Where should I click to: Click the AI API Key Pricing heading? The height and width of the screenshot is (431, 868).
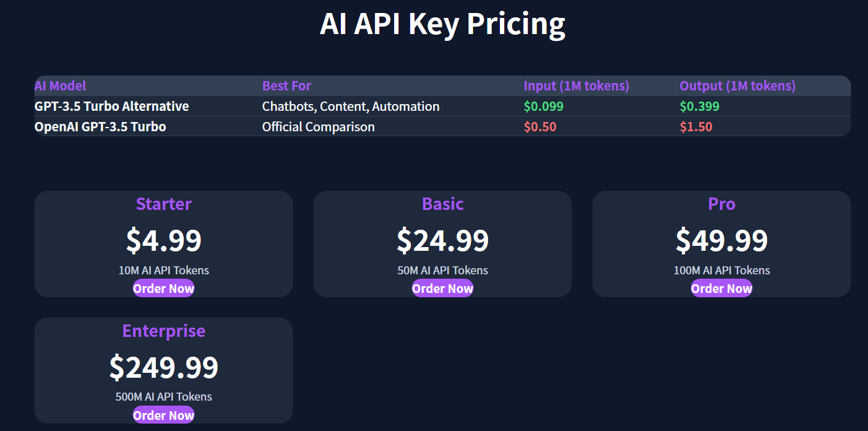click(442, 24)
